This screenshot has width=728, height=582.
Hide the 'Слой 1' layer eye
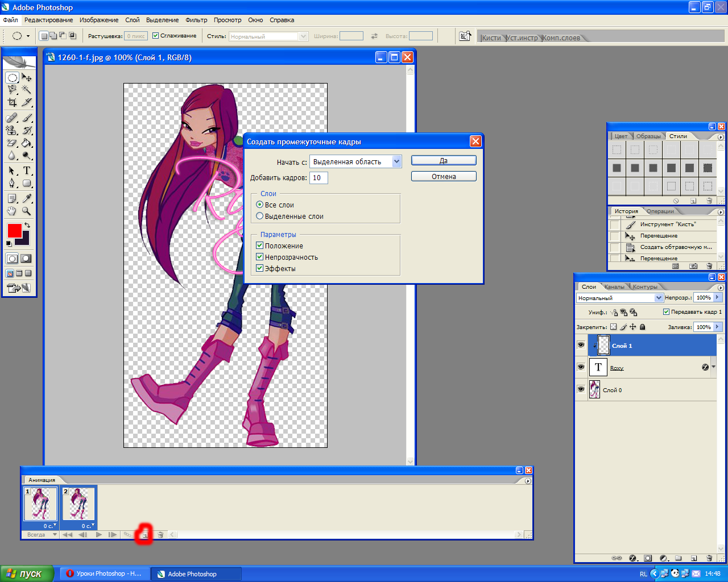(581, 345)
